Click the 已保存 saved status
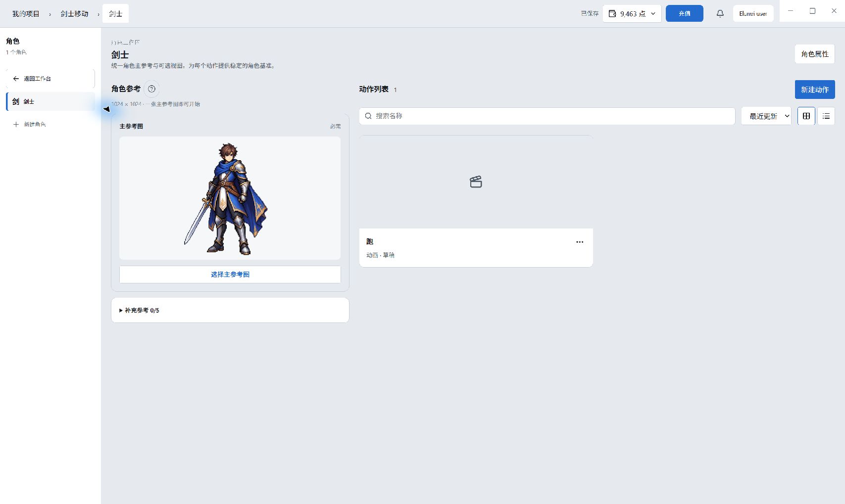The height and width of the screenshot is (504, 845). pos(590,14)
